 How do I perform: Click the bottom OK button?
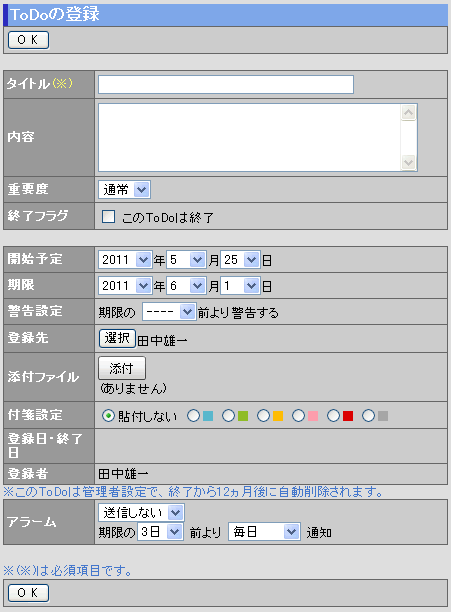coord(28,592)
